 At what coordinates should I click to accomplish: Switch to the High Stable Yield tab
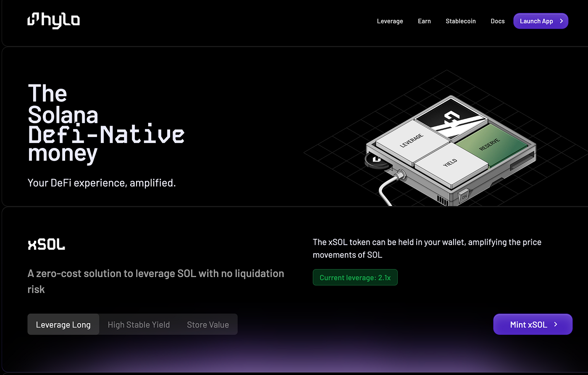click(x=139, y=324)
